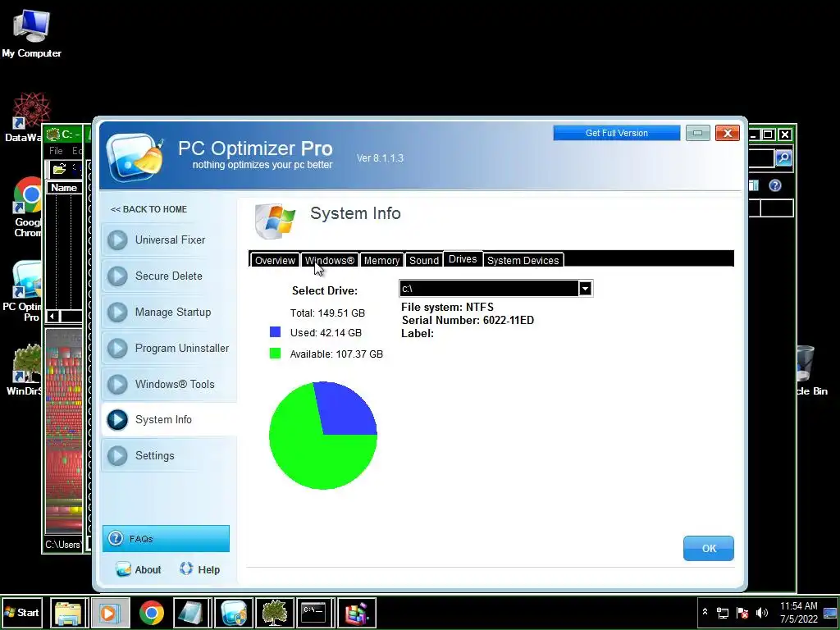
Task: Open the FAQs button
Action: 166,538
